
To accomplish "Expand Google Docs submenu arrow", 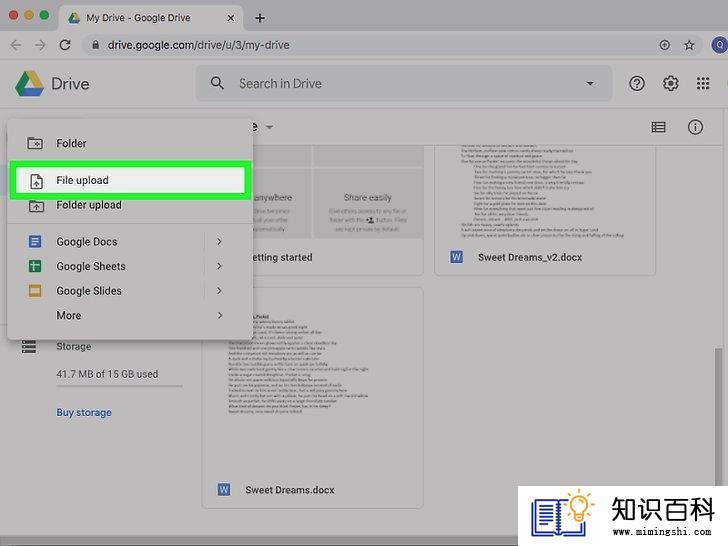I will [219, 241].
